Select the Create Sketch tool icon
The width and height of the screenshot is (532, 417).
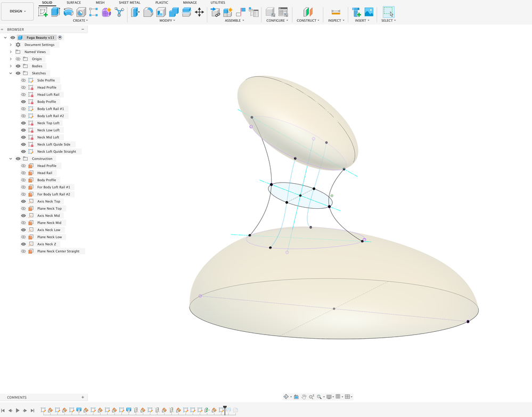pos(43,12)
